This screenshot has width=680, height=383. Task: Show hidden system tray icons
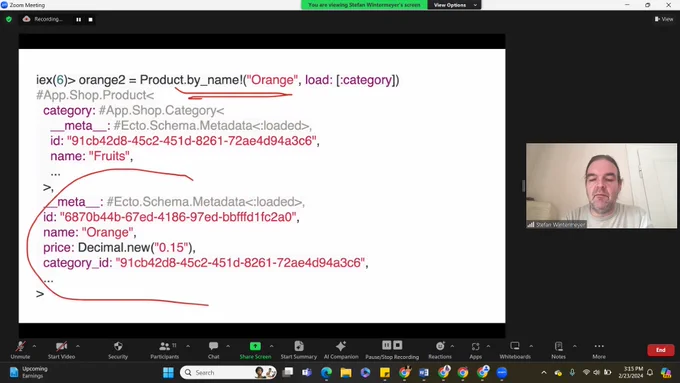coord(544,373)
